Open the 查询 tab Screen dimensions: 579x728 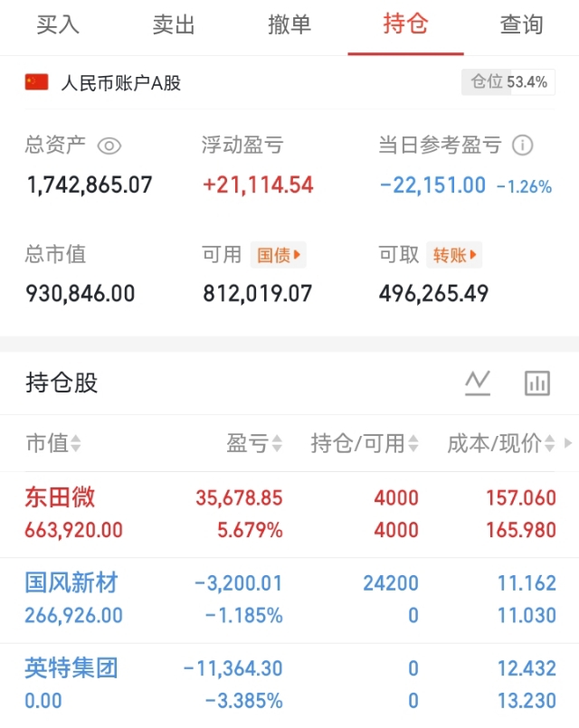pos(521,24)
